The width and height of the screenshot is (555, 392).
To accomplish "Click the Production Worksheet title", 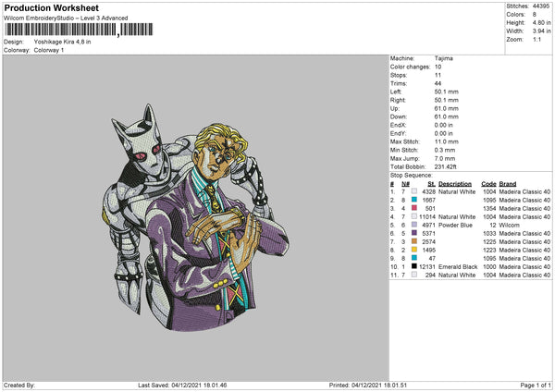I will [51, 7].
